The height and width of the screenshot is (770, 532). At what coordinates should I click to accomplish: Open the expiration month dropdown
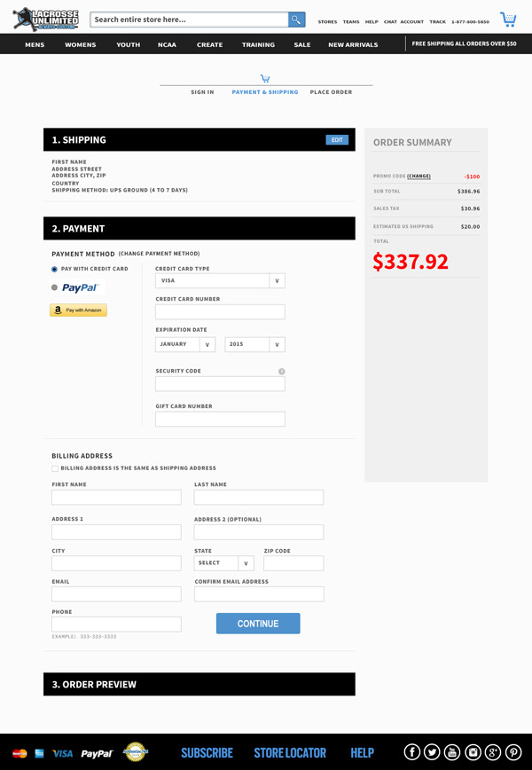(x=185, y=344)
